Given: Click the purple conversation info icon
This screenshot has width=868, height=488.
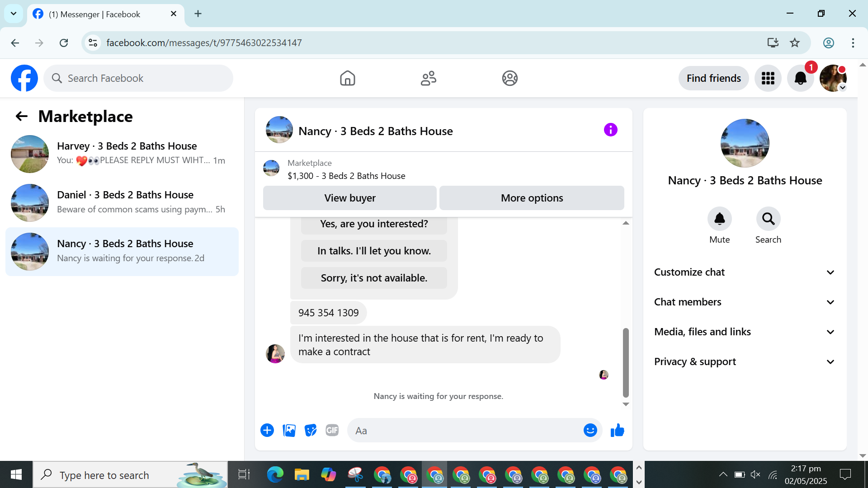Looking at the screenshot, I should coord(610,130).
